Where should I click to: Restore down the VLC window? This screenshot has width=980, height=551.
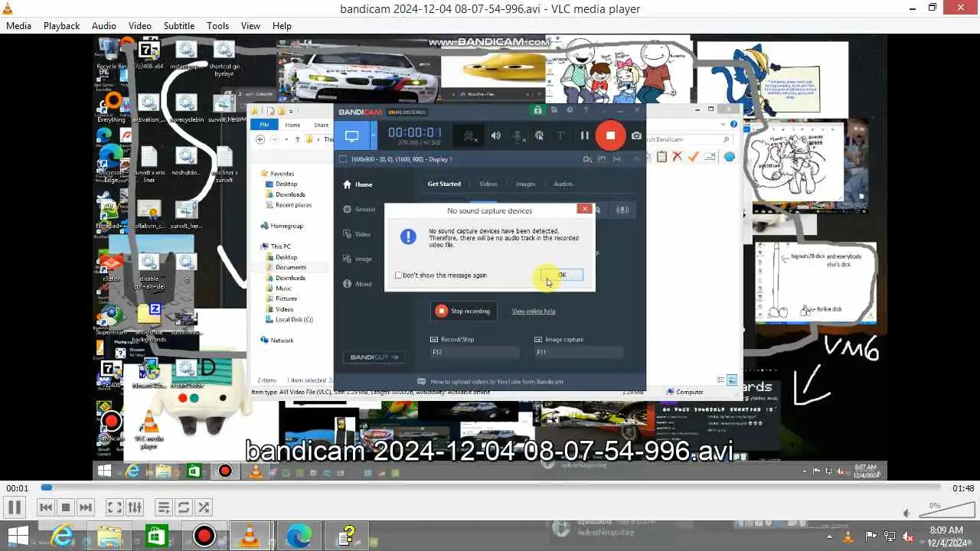(932, 8)
